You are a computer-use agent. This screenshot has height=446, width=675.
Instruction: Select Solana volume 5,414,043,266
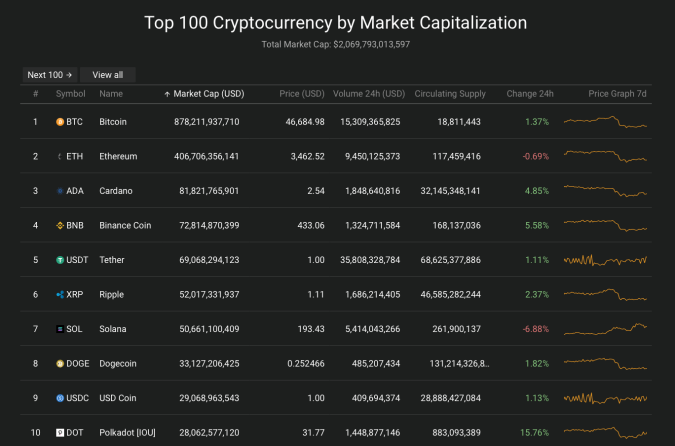(x=372, y=329)
